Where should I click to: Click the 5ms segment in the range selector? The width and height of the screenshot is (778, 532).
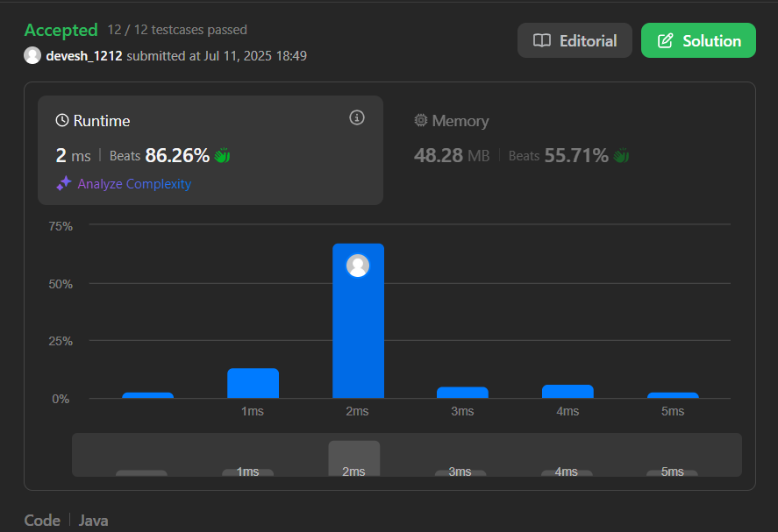click(672, 472)
